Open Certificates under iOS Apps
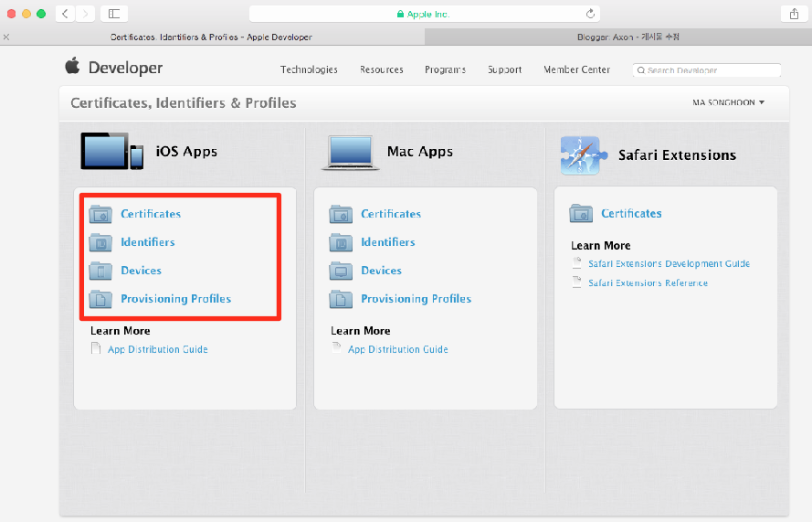Screen dimensions: 812x522 click(151, 214)
